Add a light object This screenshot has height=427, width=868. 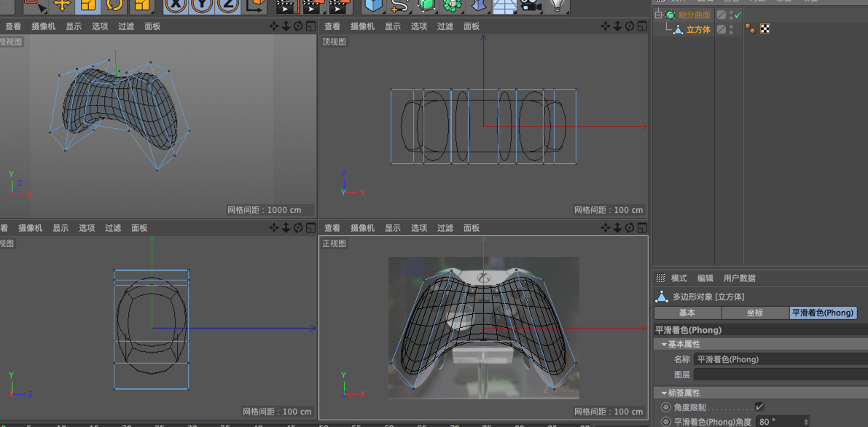[x=557, y=5]
